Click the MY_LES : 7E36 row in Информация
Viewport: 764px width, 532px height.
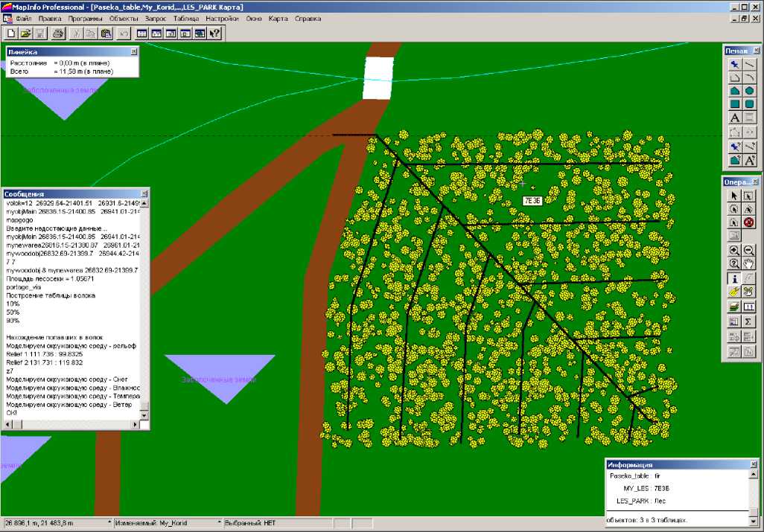[646, 488]
